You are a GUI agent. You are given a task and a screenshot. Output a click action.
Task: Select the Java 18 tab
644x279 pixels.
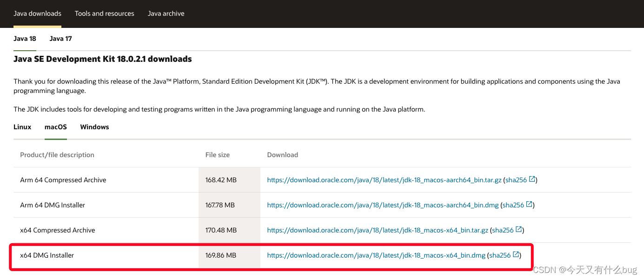pyautogui.click(x=25, y=39)
